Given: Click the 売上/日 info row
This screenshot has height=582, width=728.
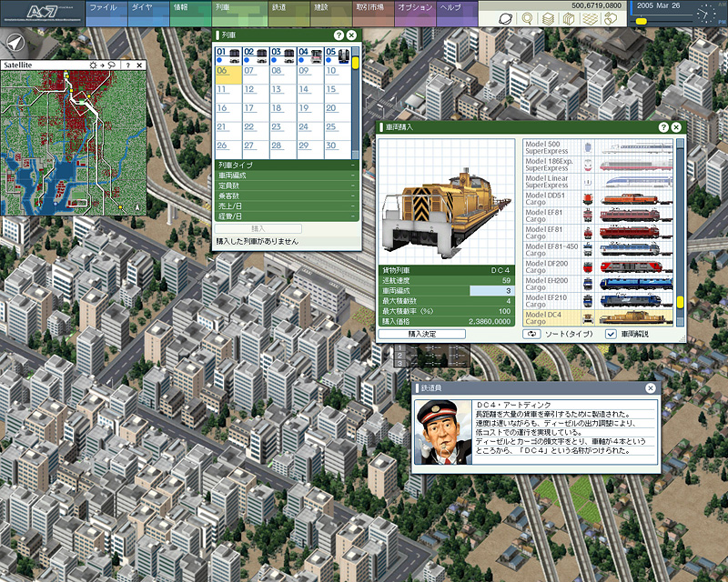Looking at the screenshot, I should 287,206.
